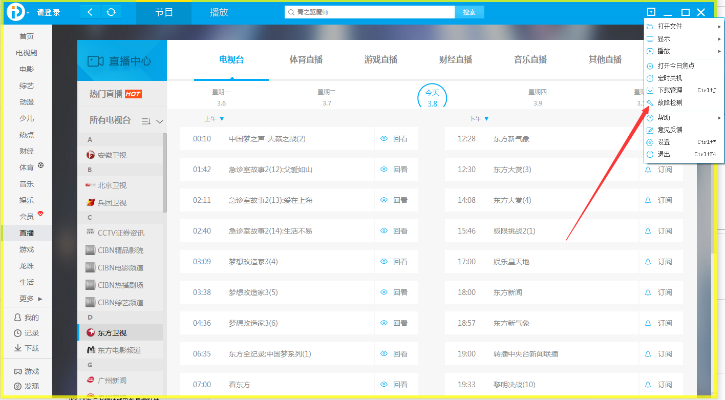Click the refresh icon in the top bar
Screen dimensions: 725x400
click(x=111, y=12)
